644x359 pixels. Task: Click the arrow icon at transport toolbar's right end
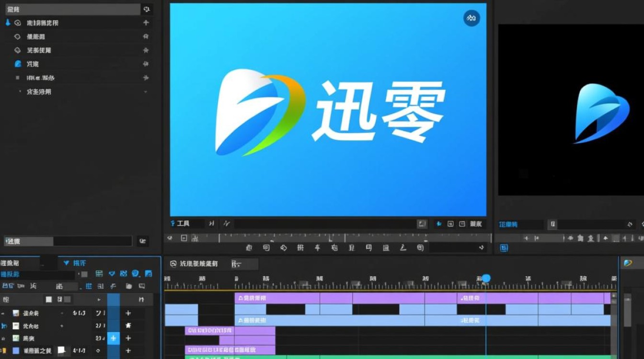click(482, 247)
